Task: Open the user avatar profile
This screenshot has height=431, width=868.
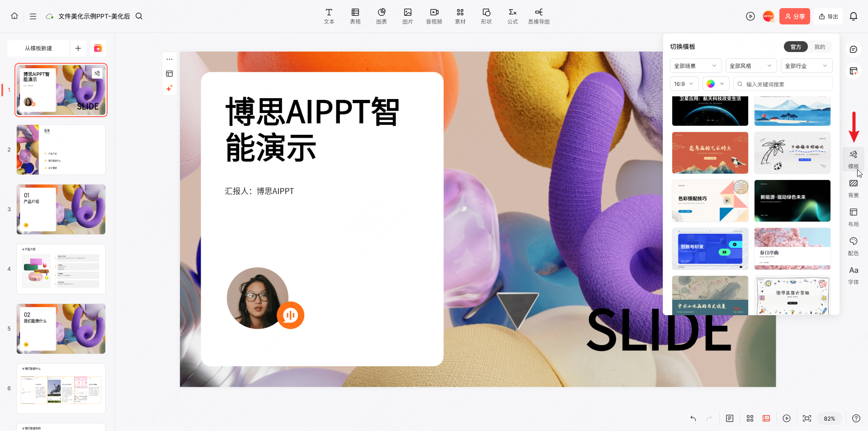Action: 769,16
